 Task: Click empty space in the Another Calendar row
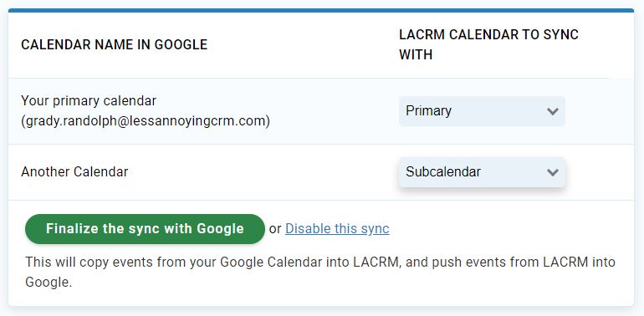(263, 172)
